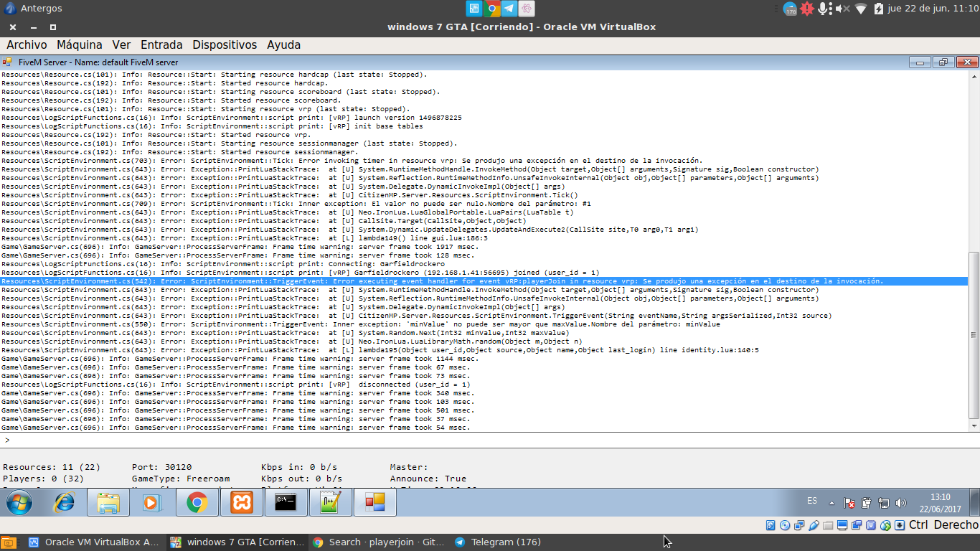The width and height of the screenshot is (980, 551).
Task: Open the VirtualBox launcher in top panel
Action: coord(474,9)
